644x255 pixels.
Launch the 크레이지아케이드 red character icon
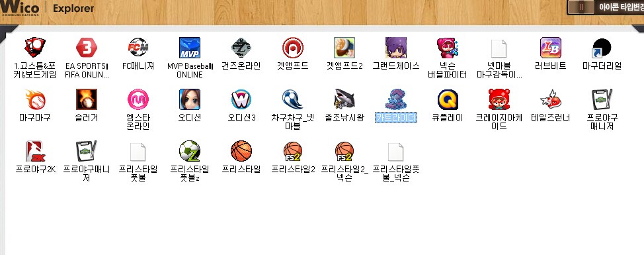tap(499, 99)
